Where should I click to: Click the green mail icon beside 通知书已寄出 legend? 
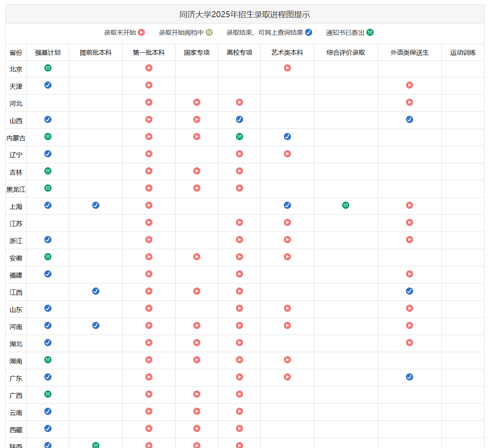pyautogui.click(x=370, y=32)
